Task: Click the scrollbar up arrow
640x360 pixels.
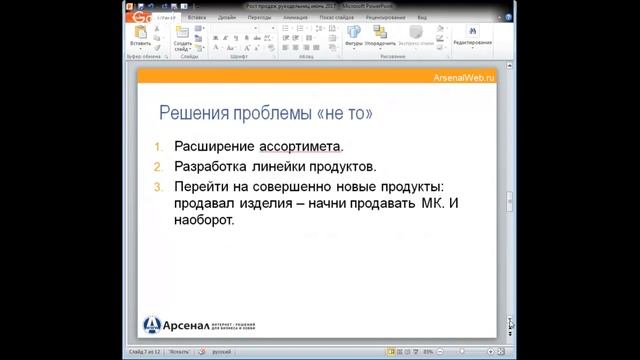Action: 509,65
